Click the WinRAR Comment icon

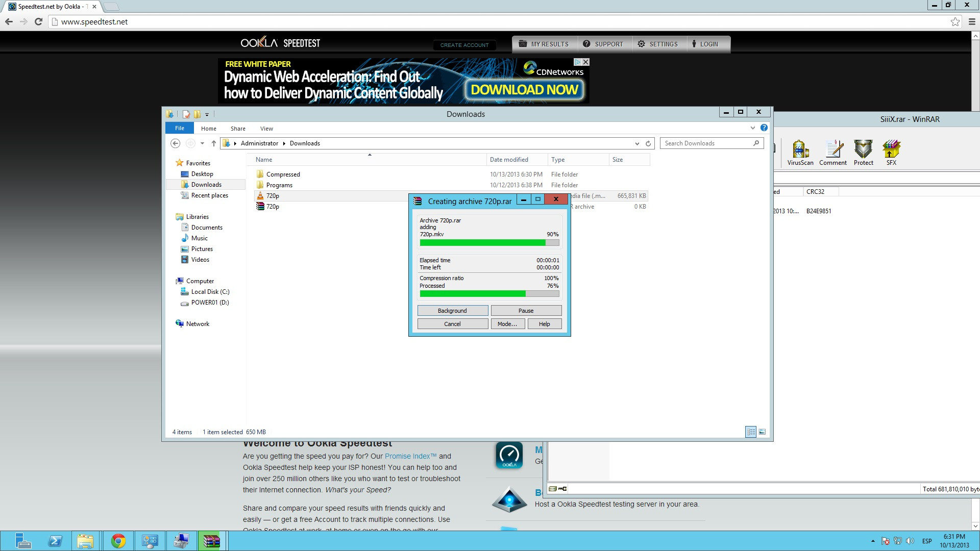tap(833, 153)
